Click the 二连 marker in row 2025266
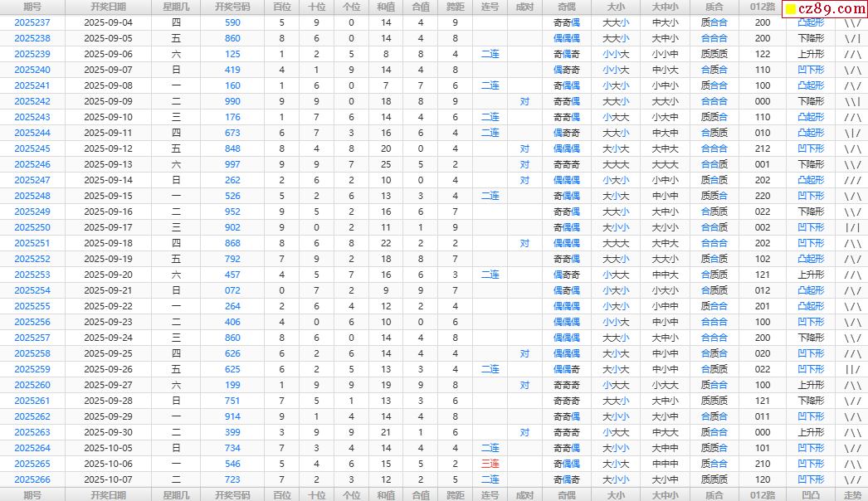The height and width of the screenshot is (501, 868). [490, 479]
